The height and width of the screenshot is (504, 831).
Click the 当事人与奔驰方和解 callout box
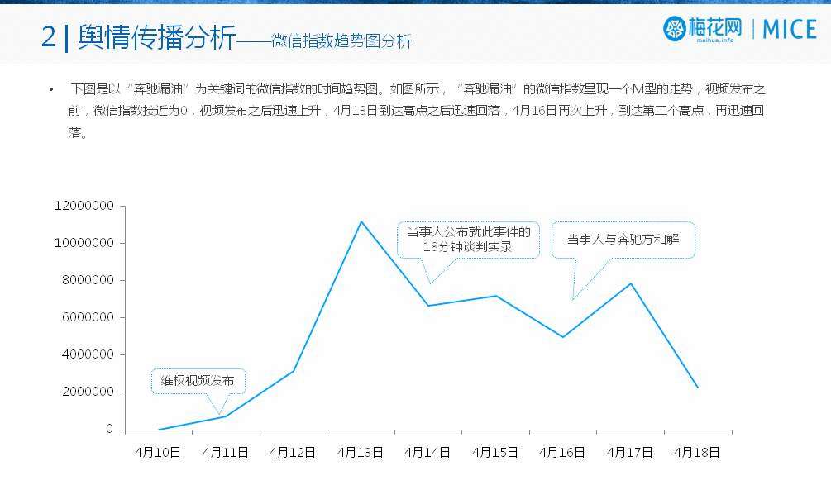tap(623, 239)
